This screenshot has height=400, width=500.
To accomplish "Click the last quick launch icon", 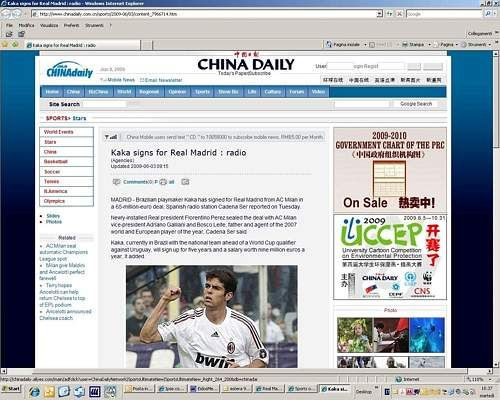I will tap(110, 391).
